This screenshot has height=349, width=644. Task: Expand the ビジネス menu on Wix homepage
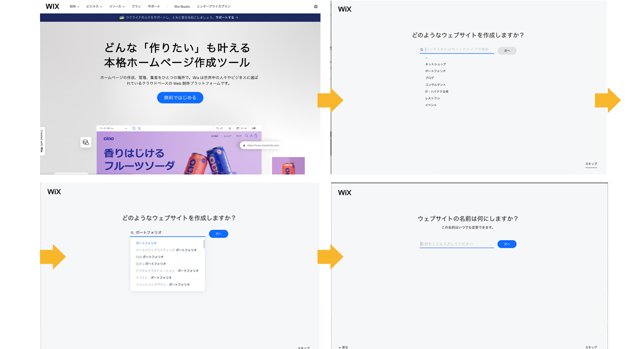[x=94, y=6]
